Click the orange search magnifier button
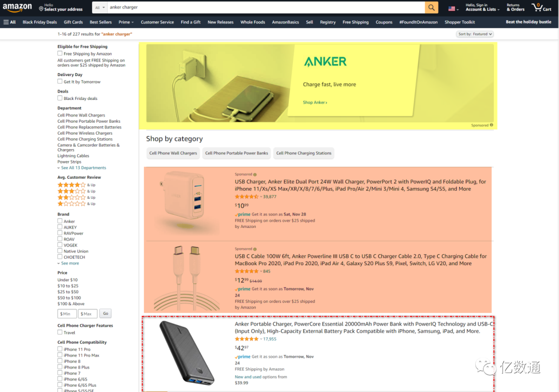The image size is (559, 392). (x=431, y=7)
